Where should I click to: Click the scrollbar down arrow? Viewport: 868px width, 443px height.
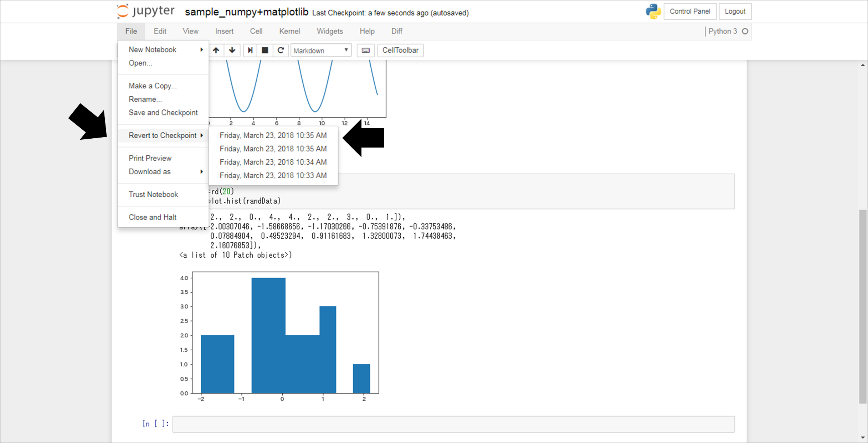click(x=862, y=438)
